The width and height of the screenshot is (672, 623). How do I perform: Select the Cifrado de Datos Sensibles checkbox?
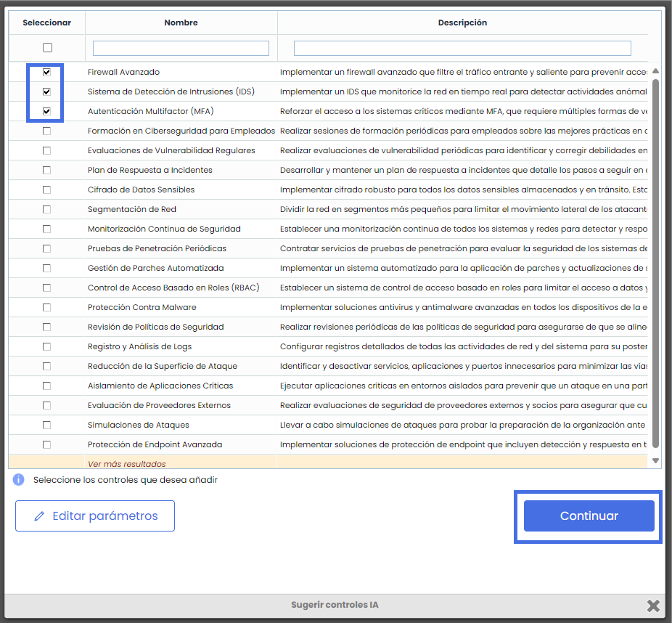tap(46, 190)
